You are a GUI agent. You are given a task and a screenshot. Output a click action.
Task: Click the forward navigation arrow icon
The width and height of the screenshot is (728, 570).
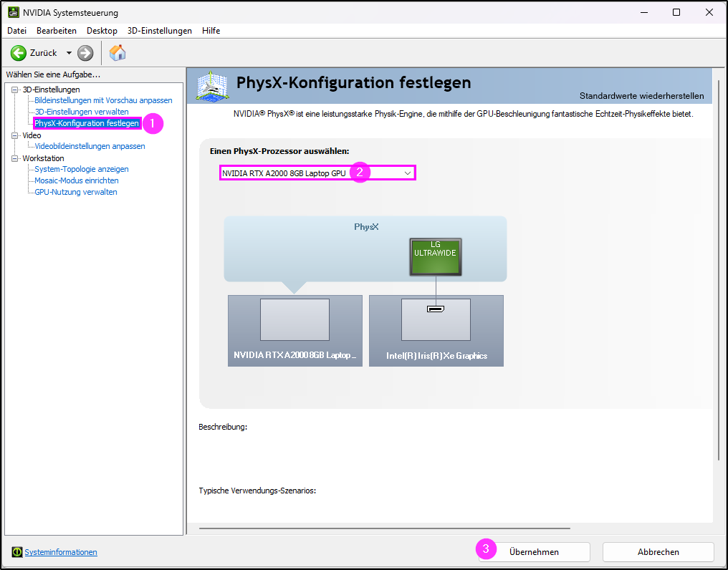[85, 53]
